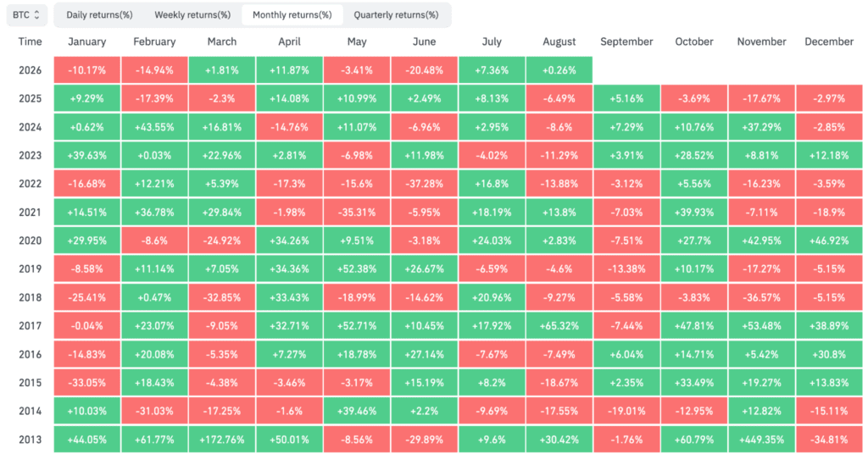Screen dimensions: 868x454
Task: Click the +172.76% March 2013 cell
Action: point(222,440)
